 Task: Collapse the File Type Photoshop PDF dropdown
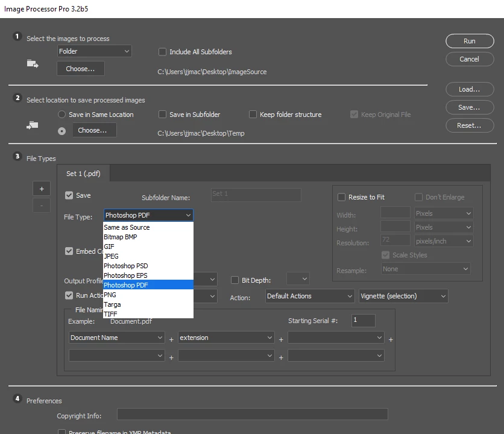(x=148, y=215)
